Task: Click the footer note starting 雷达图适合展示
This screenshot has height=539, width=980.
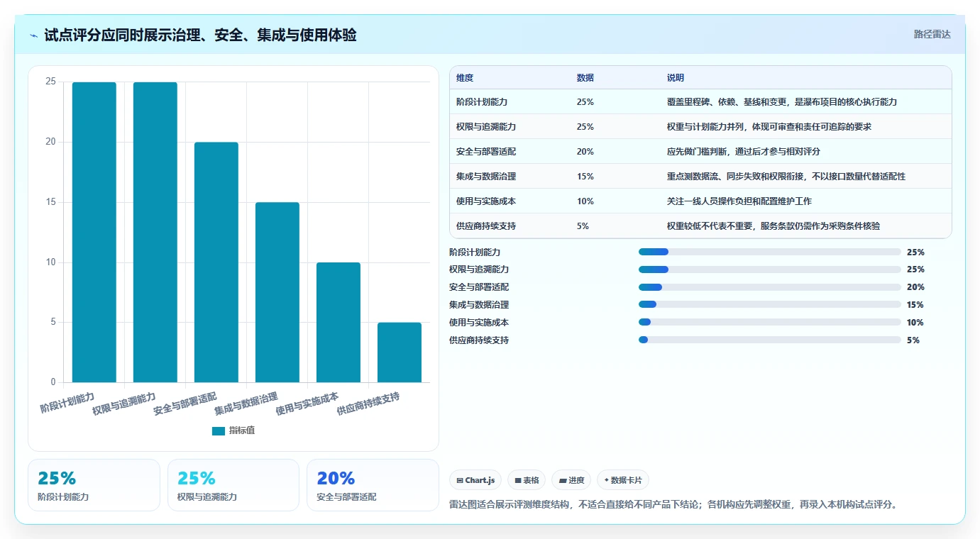Action: [675, 505]
